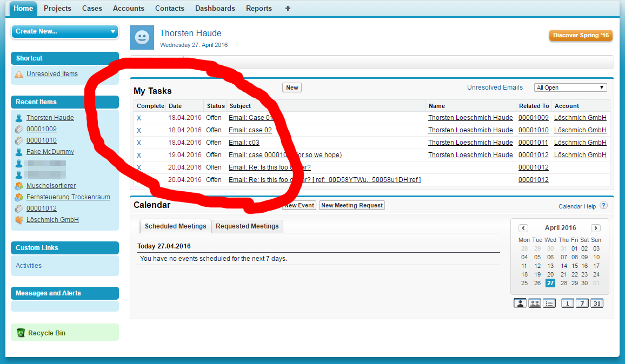
Task: Open Löschmich GmbH account in c03 row
Action: coord(580,143)
